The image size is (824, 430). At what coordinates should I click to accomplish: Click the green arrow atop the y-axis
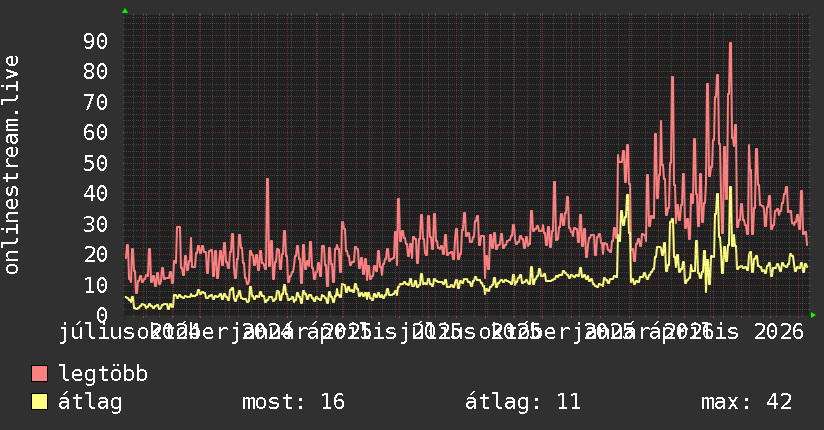(x=125, y=11)
